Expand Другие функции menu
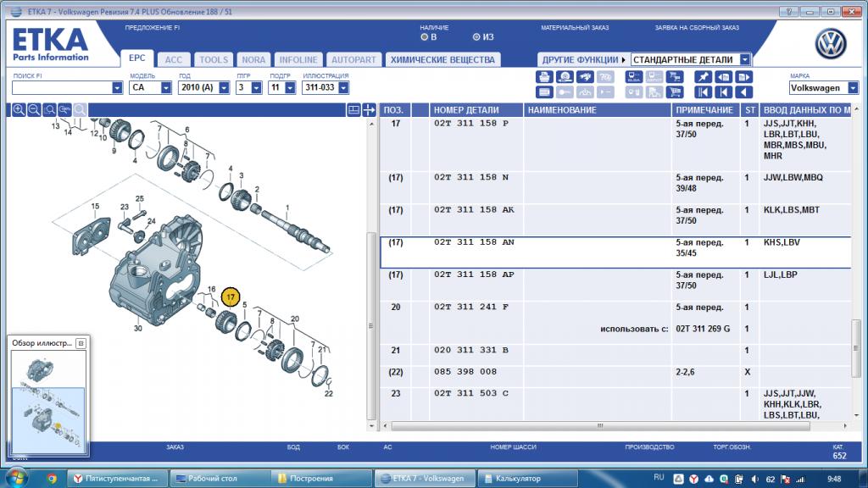Screen dimensions: 868x488 pos(583,60)
